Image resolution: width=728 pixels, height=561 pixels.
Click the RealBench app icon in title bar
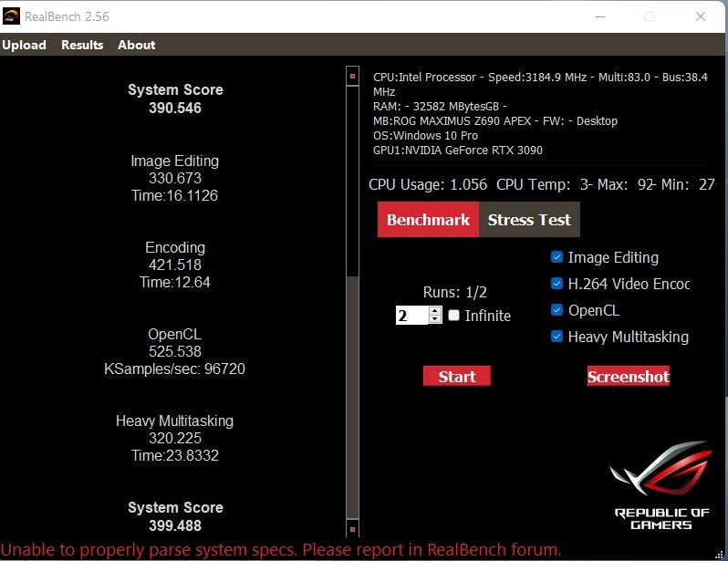[11, 16]
